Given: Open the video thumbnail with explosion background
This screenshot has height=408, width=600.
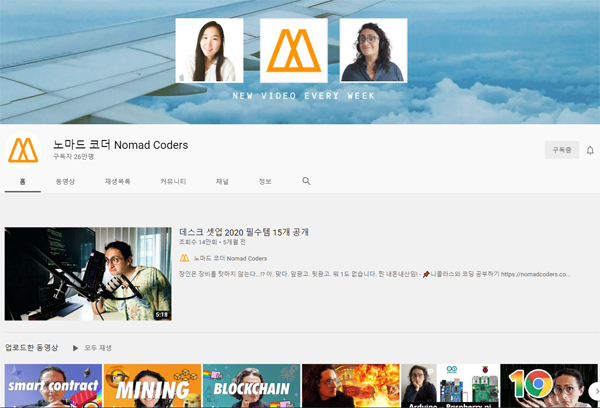Looking at the screenshot, I should point(351,386).
